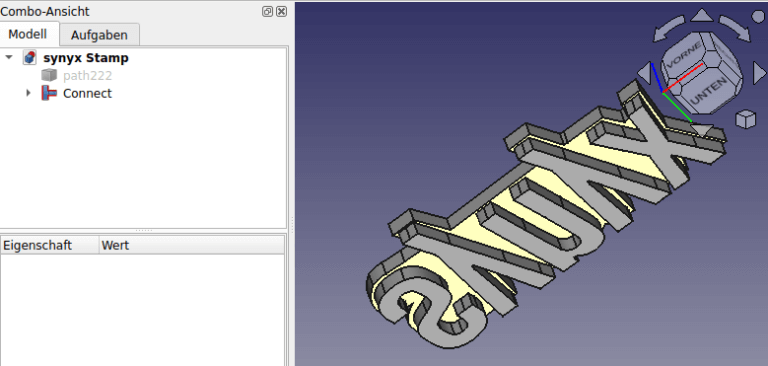The image size is (768, 366).
Task: Click the navigation cube right arrow
Action: tap(760, 73)
